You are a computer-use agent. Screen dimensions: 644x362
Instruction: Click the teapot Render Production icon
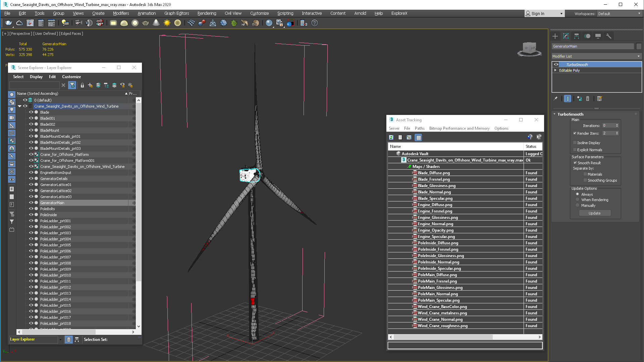click(9, 23)
